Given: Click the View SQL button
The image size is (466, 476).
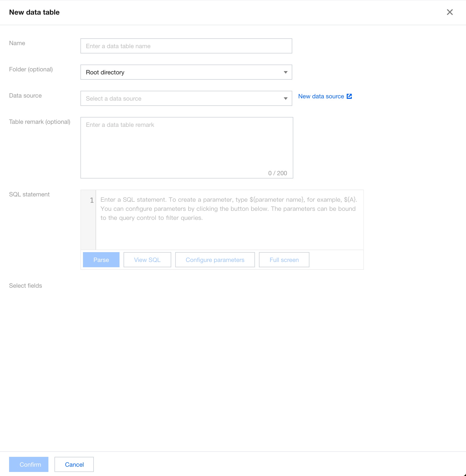Looking at the screenshot, I should click(147, 260).
